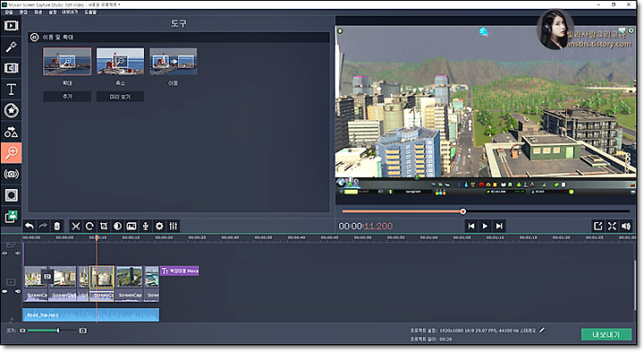The height and width of the screenshot is (352, 644).
Task: Redo the last undone action
Action: click(x=43, y=226)
